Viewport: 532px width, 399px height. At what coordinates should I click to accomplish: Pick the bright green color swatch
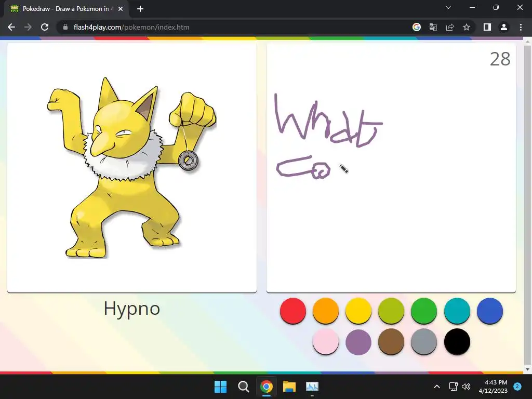(x=424, y=311)
